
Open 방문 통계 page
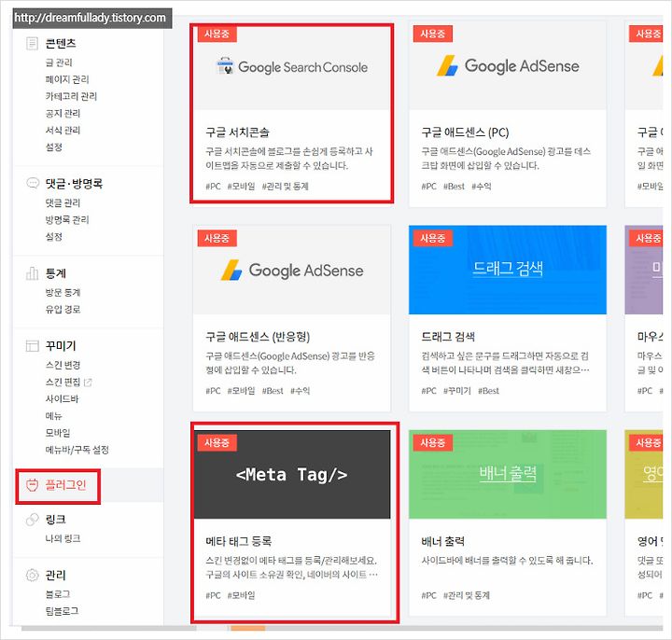[63, 293]
